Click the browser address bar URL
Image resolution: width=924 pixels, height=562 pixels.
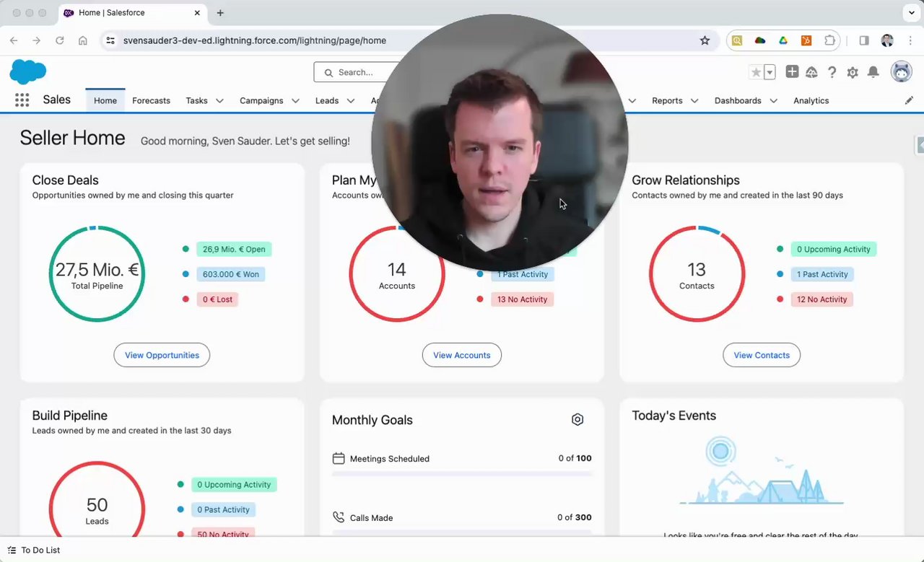[255, 40]
